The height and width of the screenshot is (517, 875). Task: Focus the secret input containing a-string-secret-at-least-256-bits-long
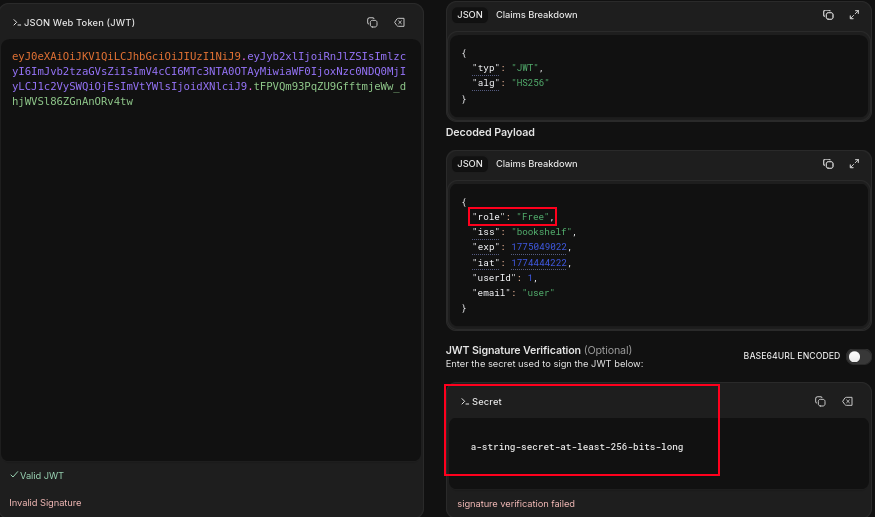pyautogui.click(x=577, y=447)
